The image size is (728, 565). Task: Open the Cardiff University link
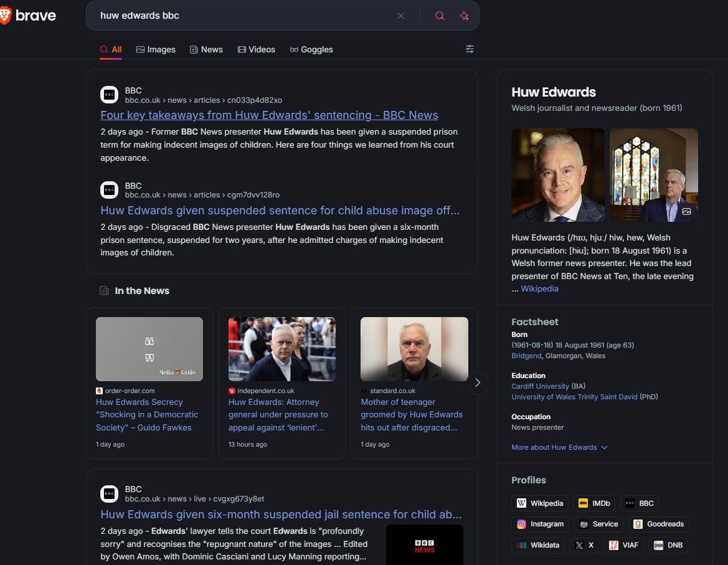pyautogui.click(x=540, y=386)
